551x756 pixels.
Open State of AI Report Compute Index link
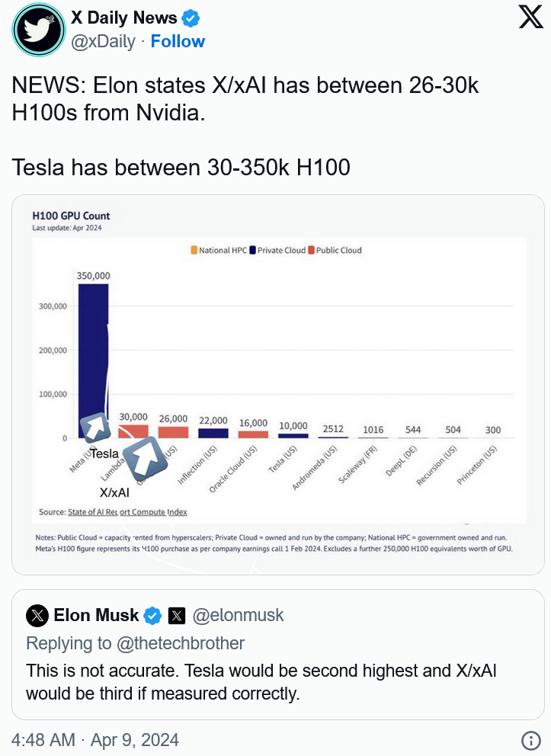(x=127, y=512)
